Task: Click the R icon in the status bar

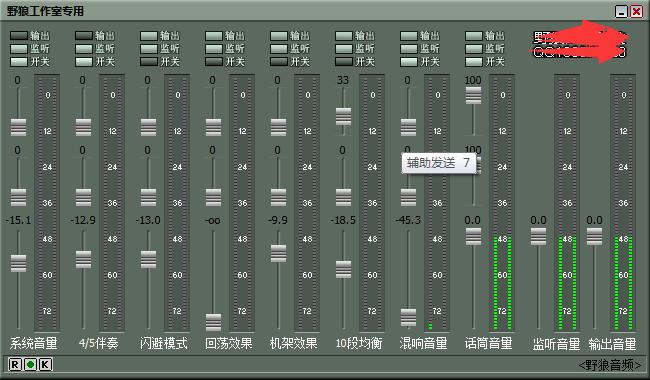Action: click(15, 365)
